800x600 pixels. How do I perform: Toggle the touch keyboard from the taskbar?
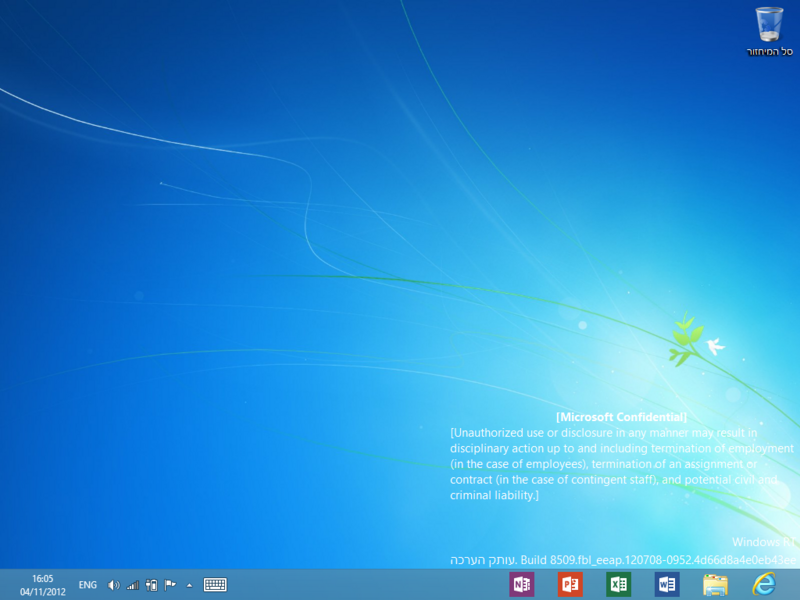point(215,585)
